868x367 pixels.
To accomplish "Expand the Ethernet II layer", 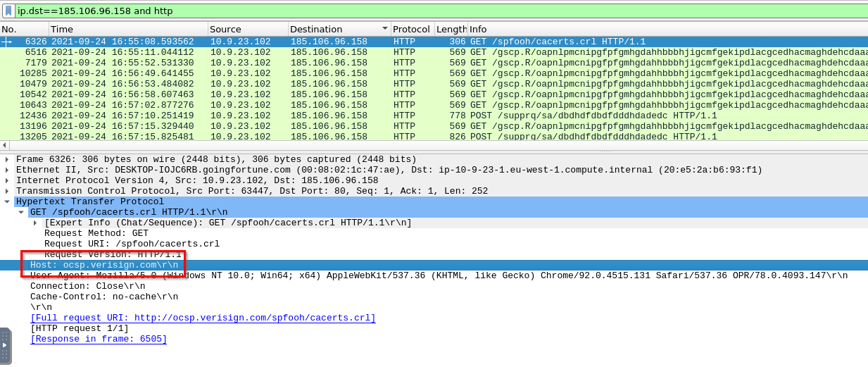I will pyautogui.click(x=7, y=170).
